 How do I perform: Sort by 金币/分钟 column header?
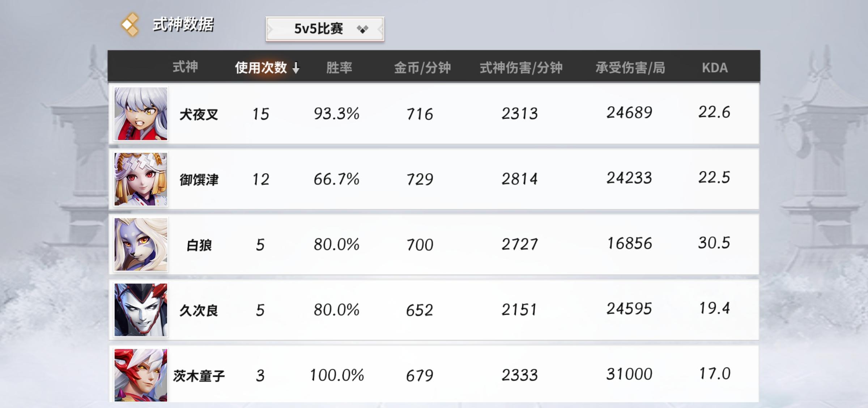coord(422,67)
